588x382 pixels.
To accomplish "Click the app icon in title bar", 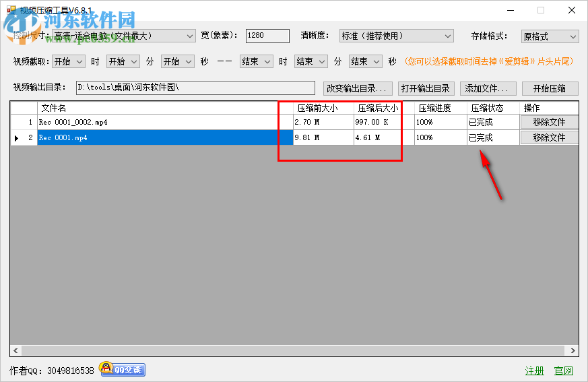I will (x=11, y=10).
